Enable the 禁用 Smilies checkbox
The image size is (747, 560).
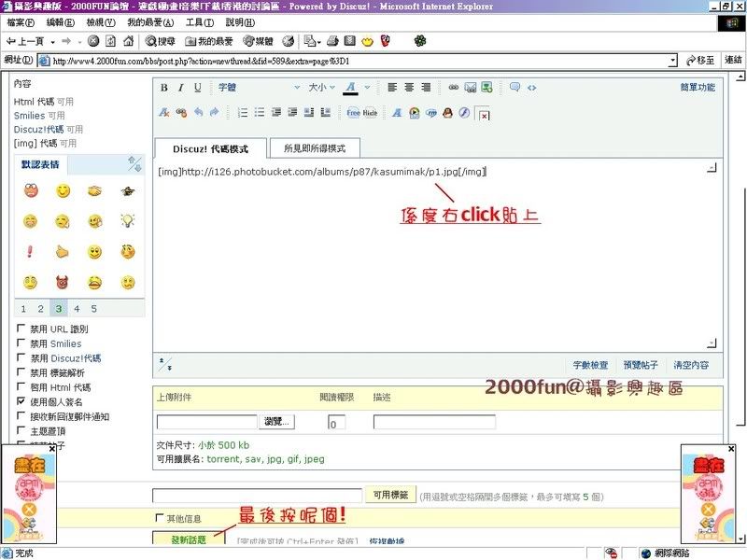21,343
